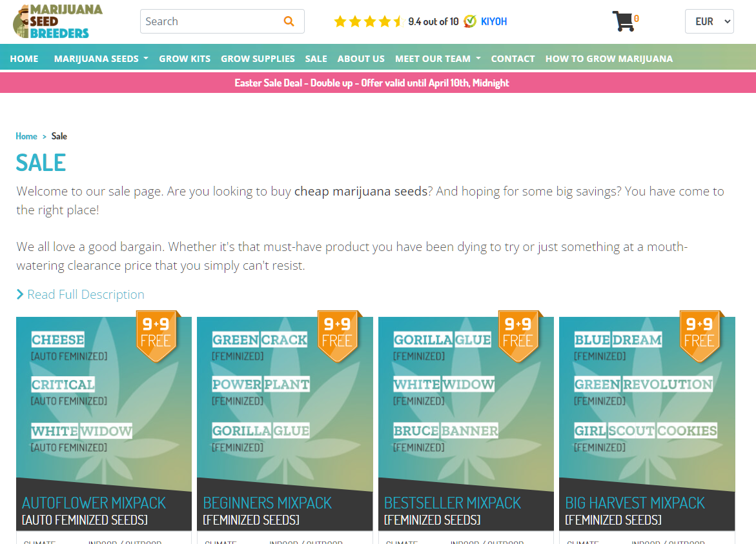
Task: Open How To Grow Marijuana page
Action: [x=608, y=59]
